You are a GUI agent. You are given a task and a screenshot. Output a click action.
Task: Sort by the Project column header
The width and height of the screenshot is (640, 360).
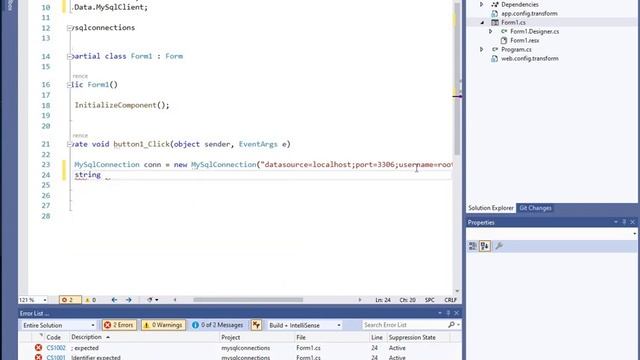click(231, 337)
